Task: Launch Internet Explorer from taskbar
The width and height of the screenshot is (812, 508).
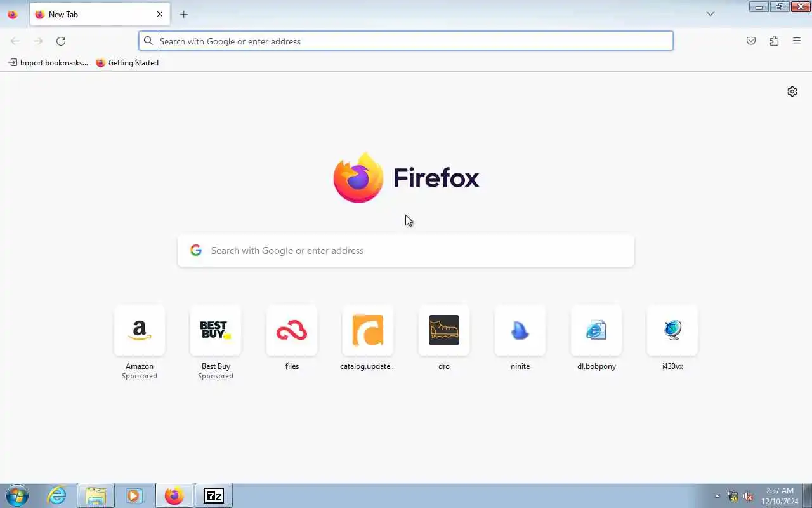Action: pos(57,495)
